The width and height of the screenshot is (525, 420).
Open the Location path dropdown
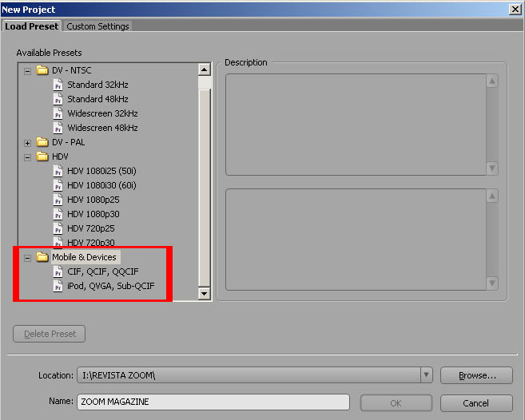pos(426,375)
